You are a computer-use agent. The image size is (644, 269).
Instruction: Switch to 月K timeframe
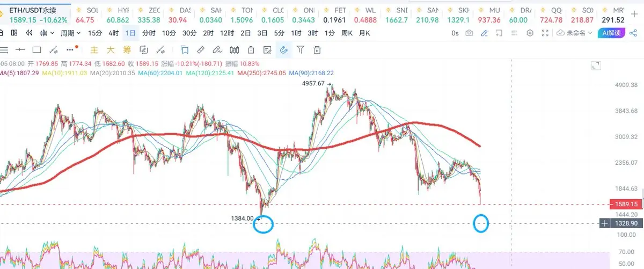(x=364, y=33)
